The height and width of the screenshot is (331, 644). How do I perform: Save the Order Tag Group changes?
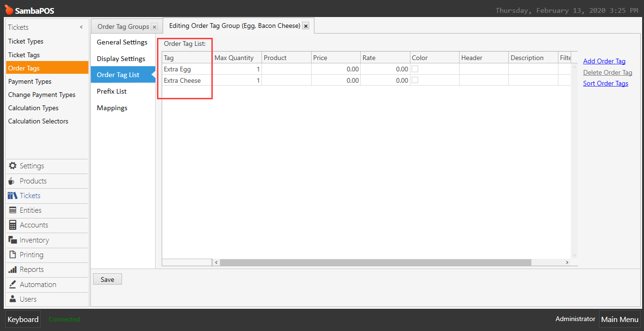coord(107,279)
